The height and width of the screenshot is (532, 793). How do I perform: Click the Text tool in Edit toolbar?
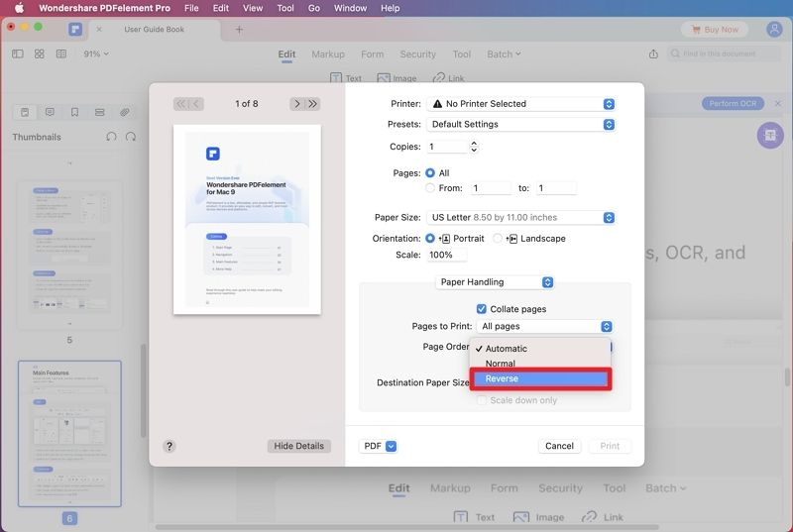point(346,78)
